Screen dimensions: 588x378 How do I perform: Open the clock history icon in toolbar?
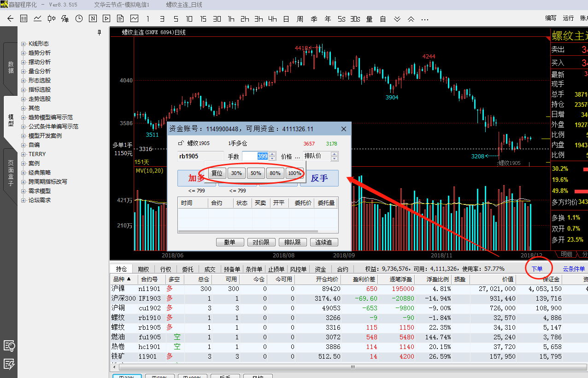79,19
